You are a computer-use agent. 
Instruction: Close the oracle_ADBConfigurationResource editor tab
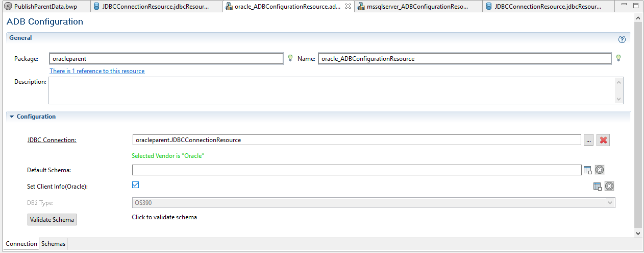(x=348, y=6)
